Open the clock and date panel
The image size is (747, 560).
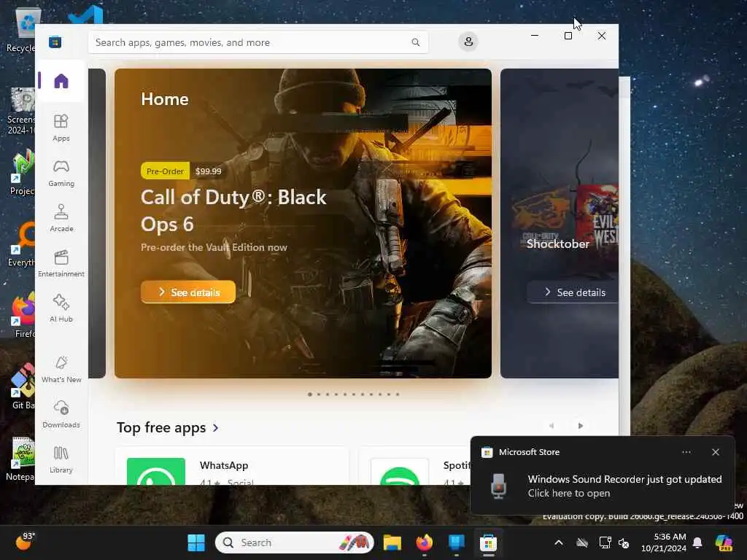tap(664, 542)
